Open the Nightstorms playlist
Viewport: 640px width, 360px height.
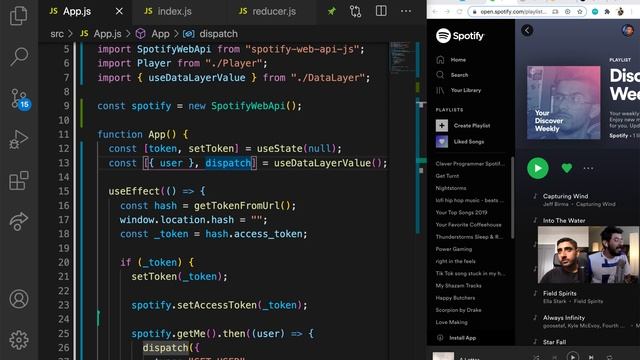pos(451,188)
